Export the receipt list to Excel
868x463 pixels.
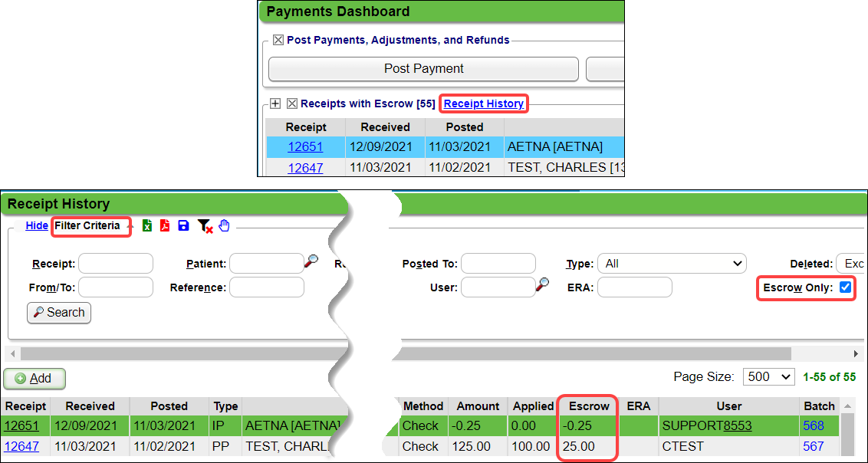(146, 225)
